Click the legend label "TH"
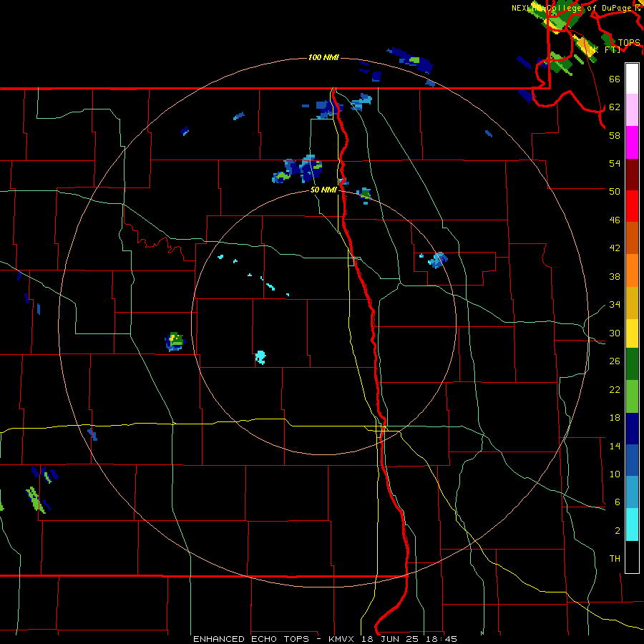644x644 pixels. click(615, 559)
